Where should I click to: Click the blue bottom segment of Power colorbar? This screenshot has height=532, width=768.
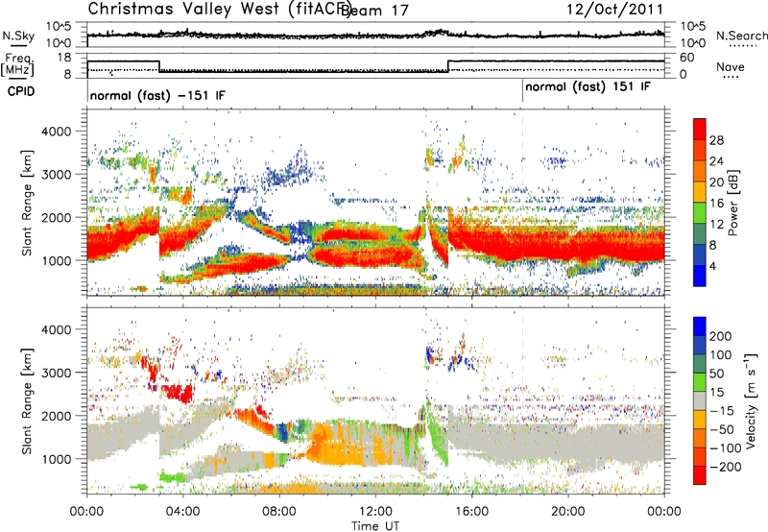[x=700, y=276]
